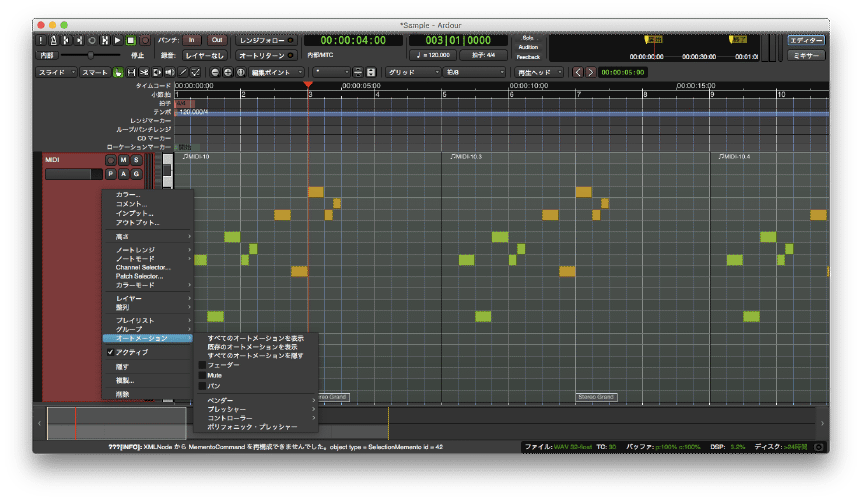Open the レイヤーなし record mode dropdown
Image resolution: width=862 pixels, height=500 pixels.
click(x=205, y=55)
